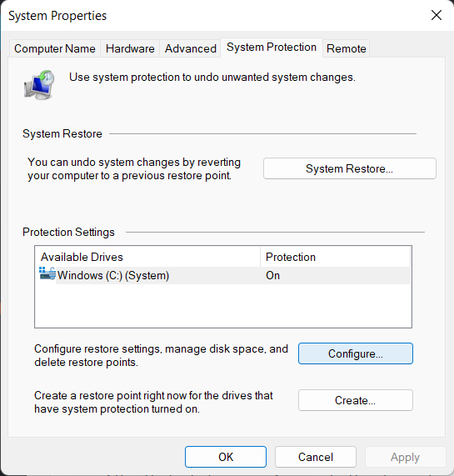Confirm with the OK button
The height and width of the screenshot is (476, 454).
click(226, 457)
